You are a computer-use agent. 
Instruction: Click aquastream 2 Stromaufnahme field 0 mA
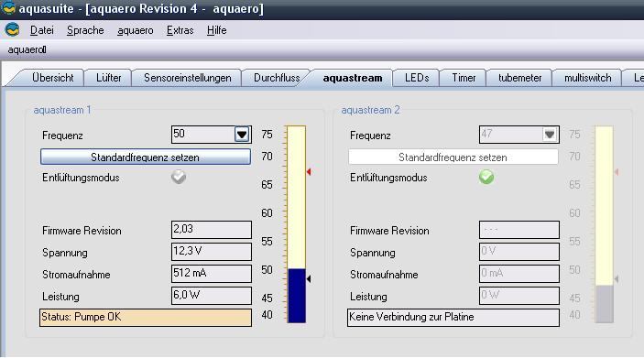(519, 274)
